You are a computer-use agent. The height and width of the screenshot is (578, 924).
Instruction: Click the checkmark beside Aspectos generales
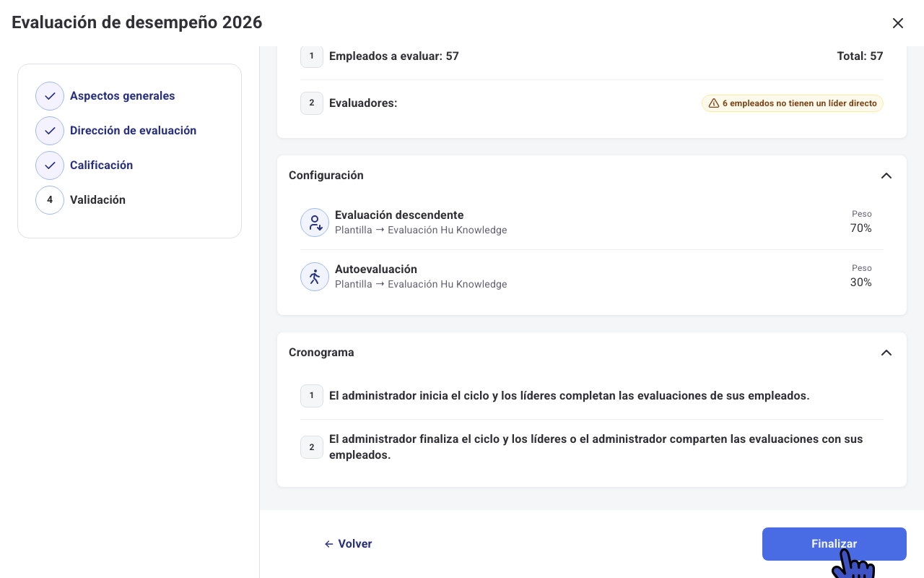point(50,96)
